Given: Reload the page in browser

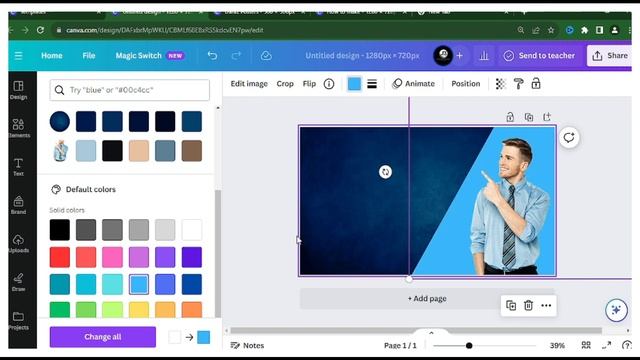Looking at the screenshot, I should pyautogui.click(x=40, y=30).
